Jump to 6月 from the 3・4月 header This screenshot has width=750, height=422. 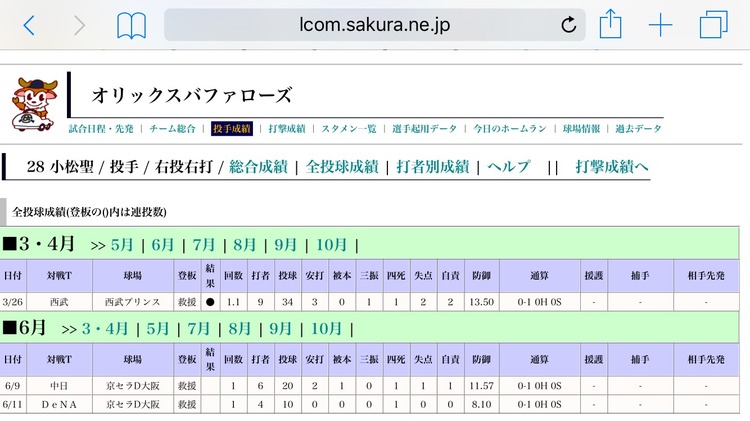[163, 245]
